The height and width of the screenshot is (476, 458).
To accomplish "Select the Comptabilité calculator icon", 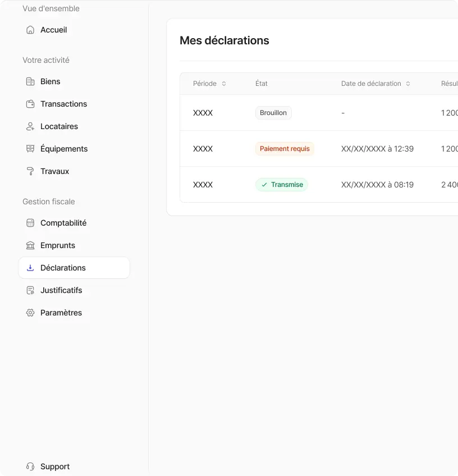I will point(30,223).
